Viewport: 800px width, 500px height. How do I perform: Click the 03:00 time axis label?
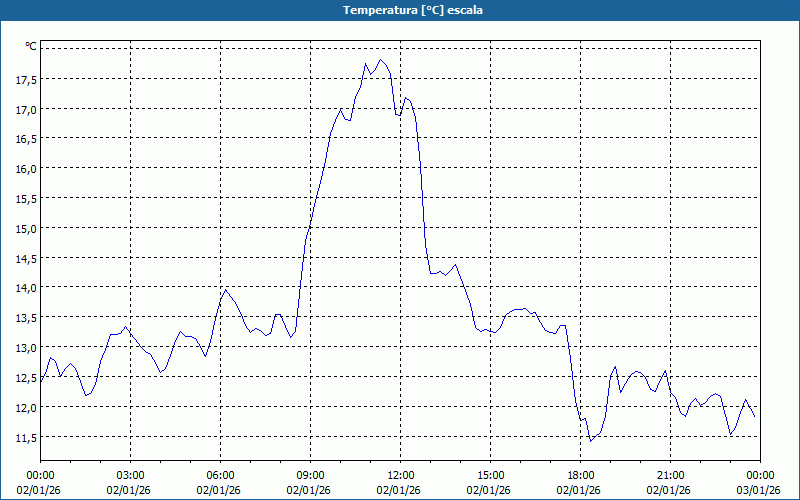(130, 475)
